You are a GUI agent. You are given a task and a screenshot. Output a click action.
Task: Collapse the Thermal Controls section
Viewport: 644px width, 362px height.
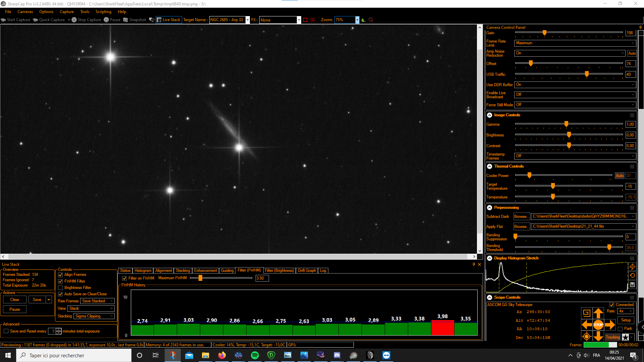tap(490, 166)
